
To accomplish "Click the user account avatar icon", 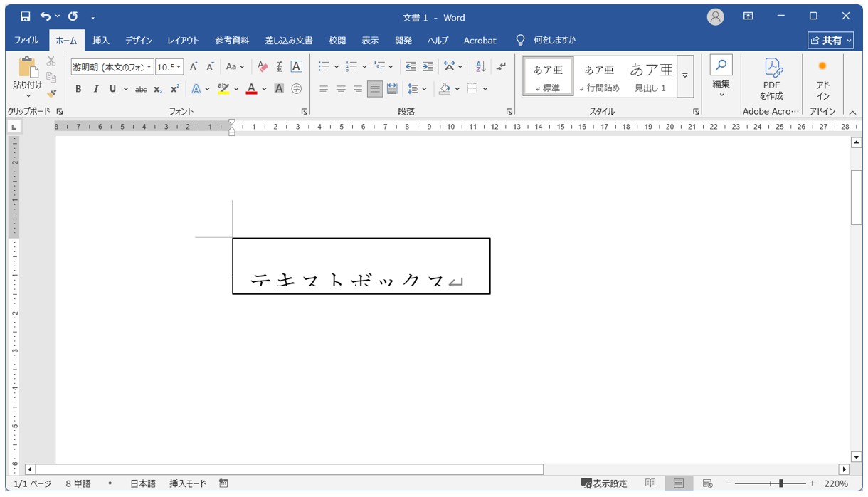I will [x=716, y=16].
